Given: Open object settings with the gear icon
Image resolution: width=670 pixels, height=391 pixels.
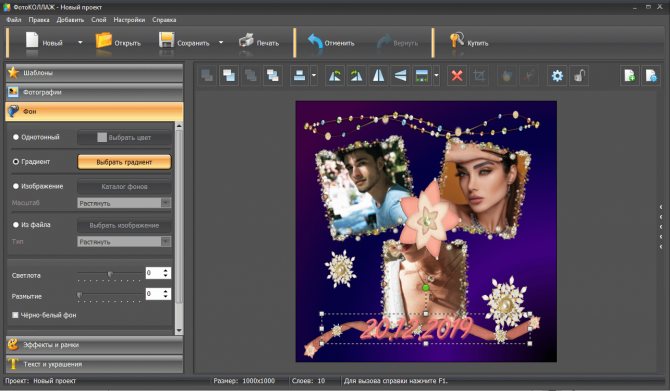Looking at the screenshot, I should pos(557,76).
